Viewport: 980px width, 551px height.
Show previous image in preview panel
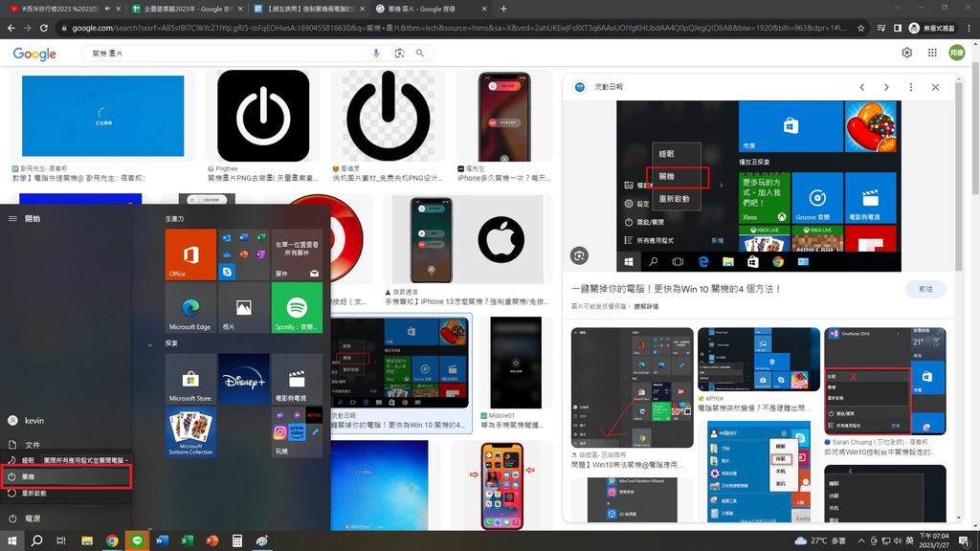click(x=862, y=87)
